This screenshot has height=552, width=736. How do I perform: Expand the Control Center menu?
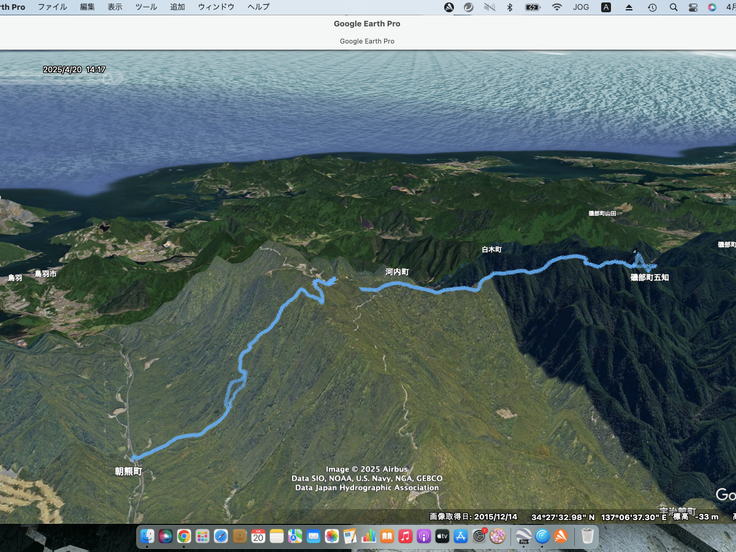tap(694, 7)
